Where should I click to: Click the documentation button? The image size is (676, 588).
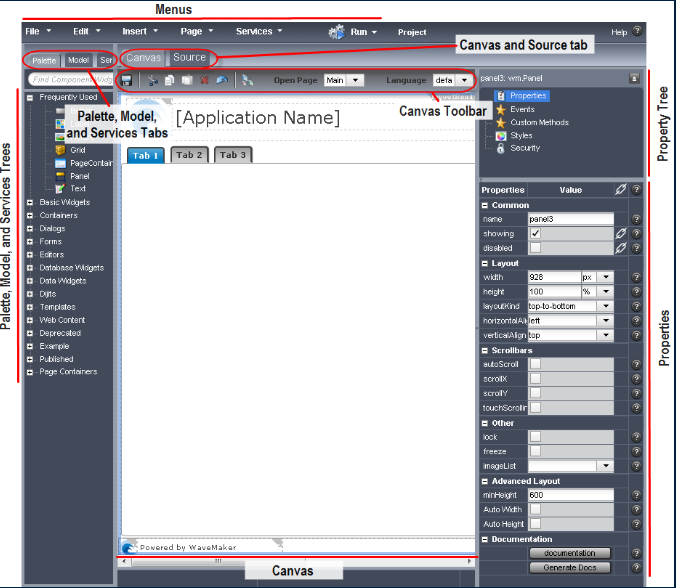569,553
